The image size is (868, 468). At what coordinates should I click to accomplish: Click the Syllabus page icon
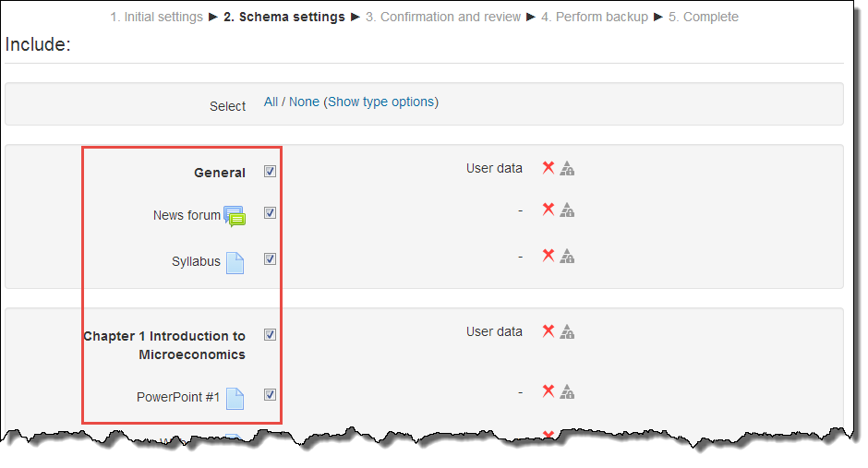[235, 262]
